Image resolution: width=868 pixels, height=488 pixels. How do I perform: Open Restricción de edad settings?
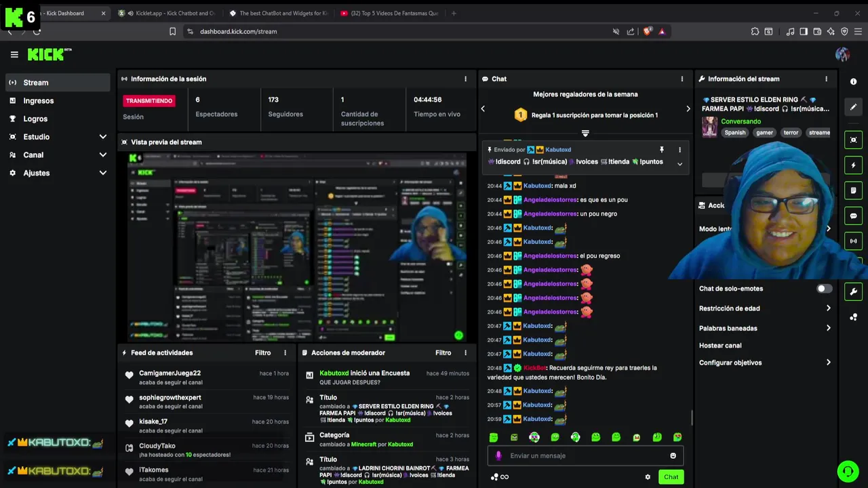point(765,308)
